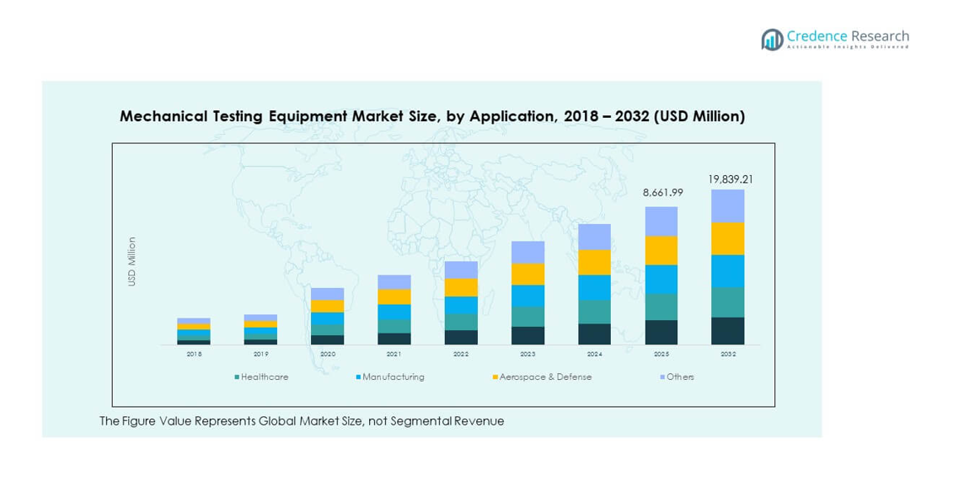Click the Credence Research logo
The width and height of the screenshot is (980, 486).
point(836,36)
